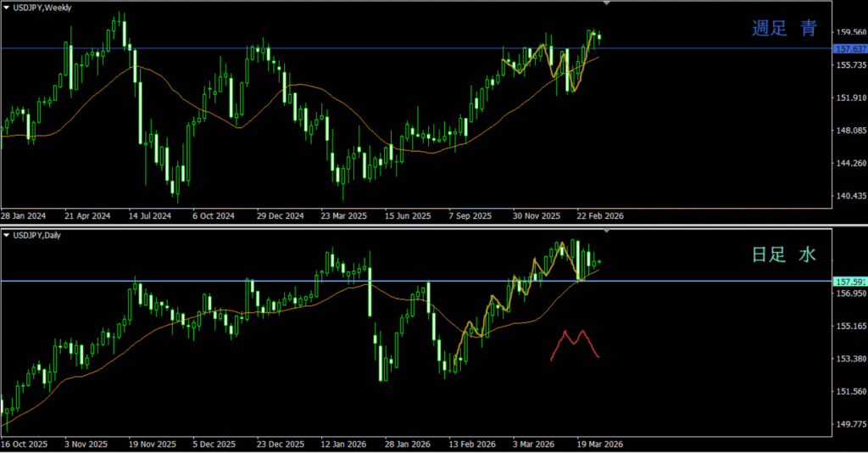The image size is (868, 453).
Task: Open the USDJPY Daily chart title dropdown arrow
Action: [x=6, y=235]
